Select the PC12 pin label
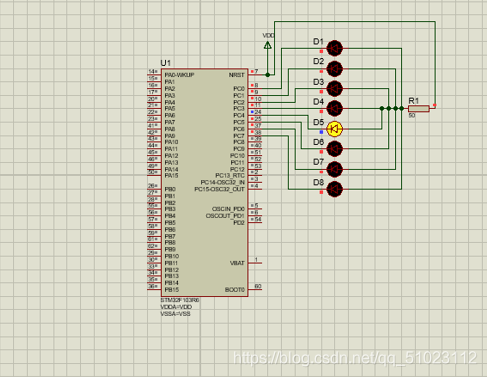Viewport: 487px width, 377px height. (x=237, y=169)
